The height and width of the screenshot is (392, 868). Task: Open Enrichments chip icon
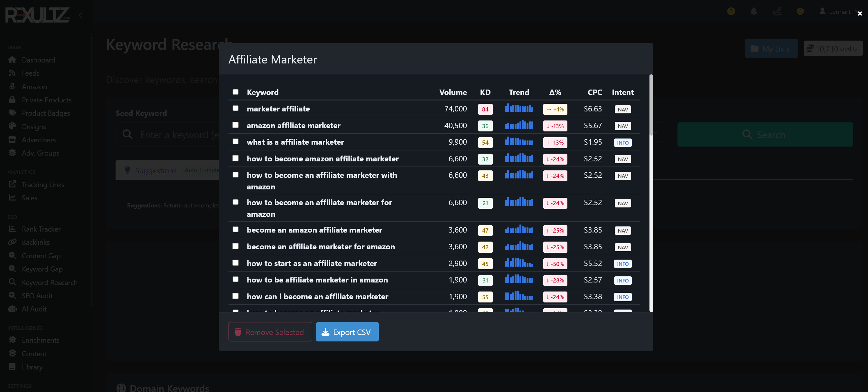coord(12,340)
